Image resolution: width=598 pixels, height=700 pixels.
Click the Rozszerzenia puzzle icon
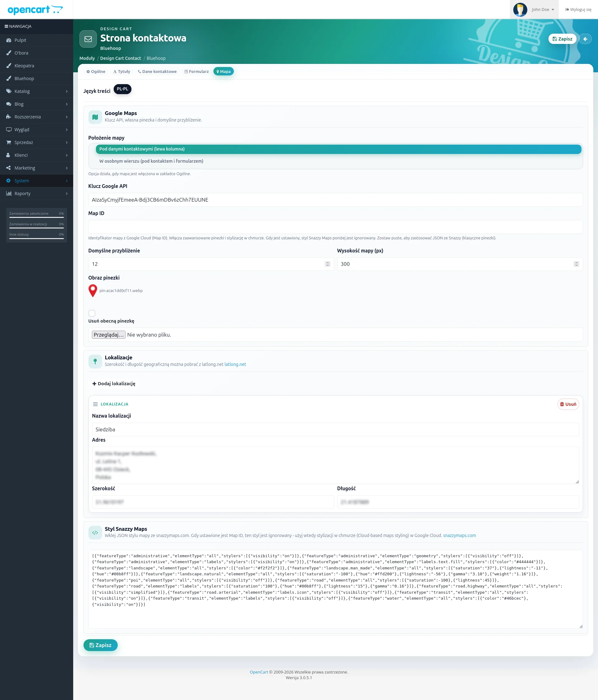tap(9, 117)
